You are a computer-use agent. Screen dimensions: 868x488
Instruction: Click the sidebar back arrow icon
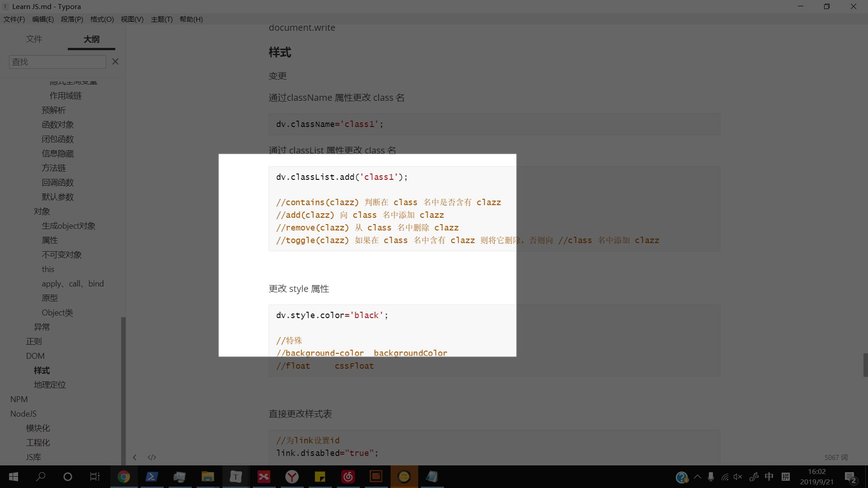[135, 457]
